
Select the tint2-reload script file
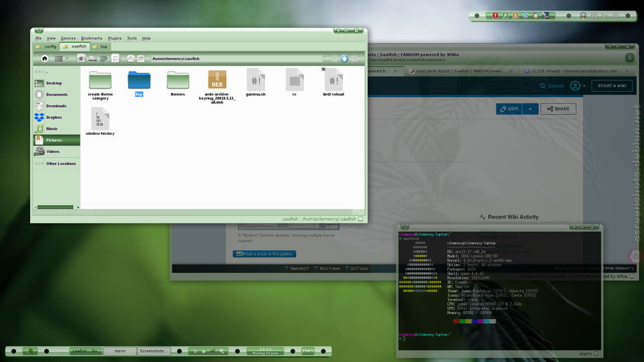[x=333, y=82]
